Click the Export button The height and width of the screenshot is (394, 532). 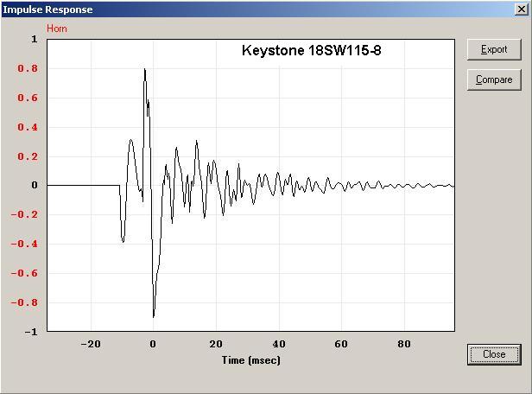tap(494, 49)
